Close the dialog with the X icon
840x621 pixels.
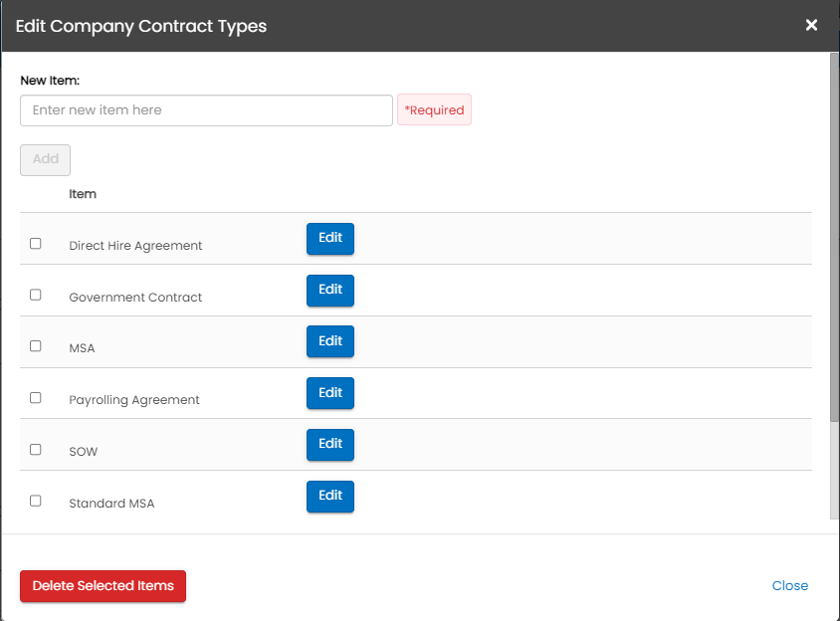pos(812,25)
